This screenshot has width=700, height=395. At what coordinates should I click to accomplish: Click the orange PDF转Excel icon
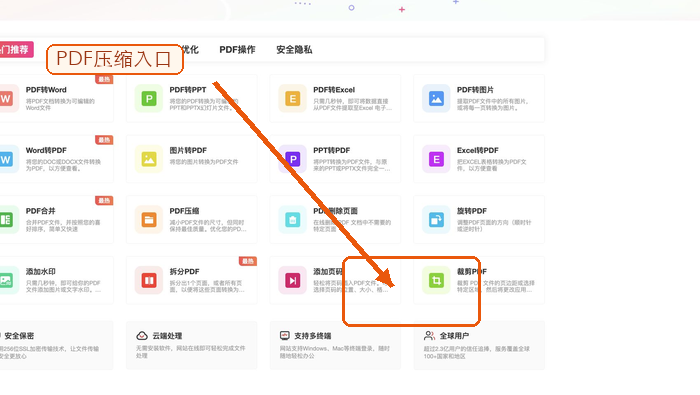[x=293, y=99]
